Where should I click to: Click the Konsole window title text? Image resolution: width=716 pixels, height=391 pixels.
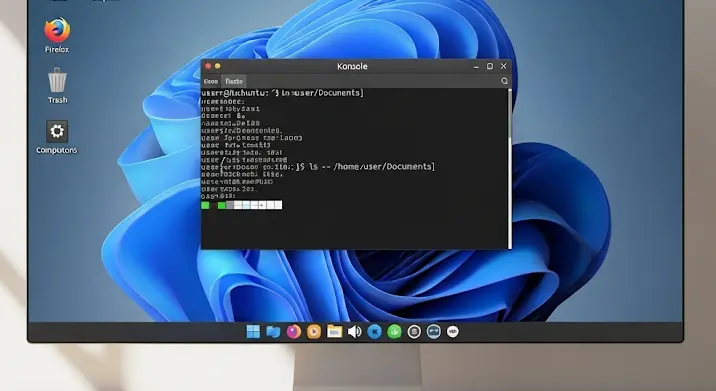352,66
